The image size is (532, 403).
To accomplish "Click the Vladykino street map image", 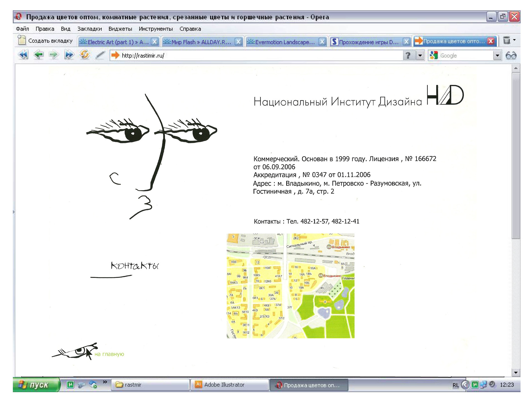I will 290,286.
